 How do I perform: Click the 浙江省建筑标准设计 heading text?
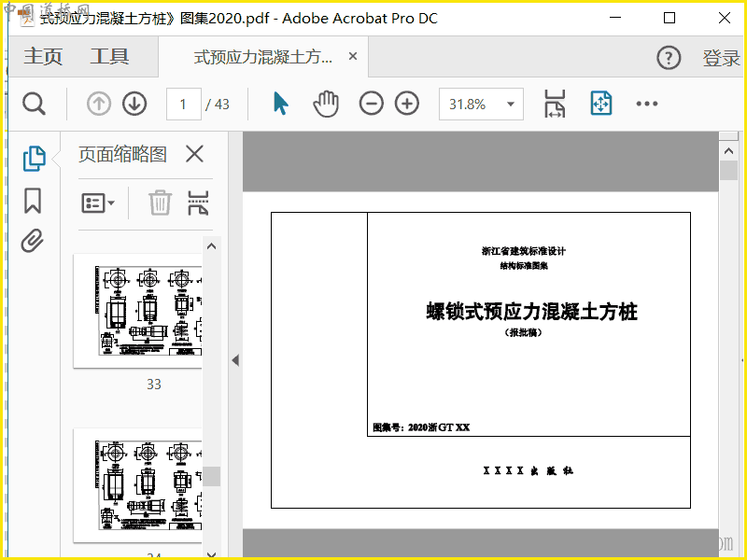(x=524, y=251)
